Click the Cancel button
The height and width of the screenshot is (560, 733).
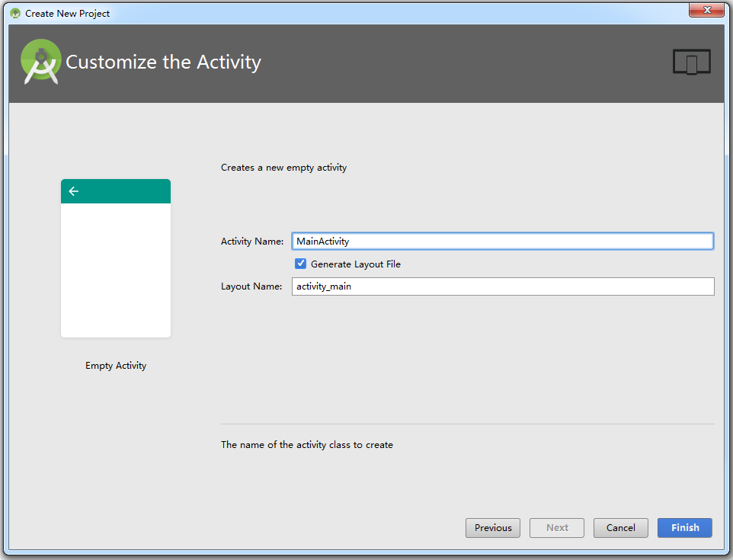click(620, 528)
